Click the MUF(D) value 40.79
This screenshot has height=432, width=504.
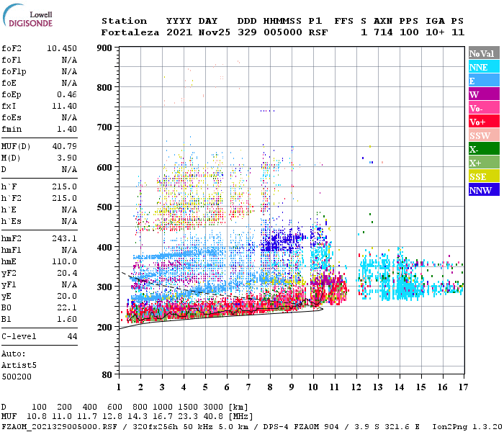(x=64, y=147)
